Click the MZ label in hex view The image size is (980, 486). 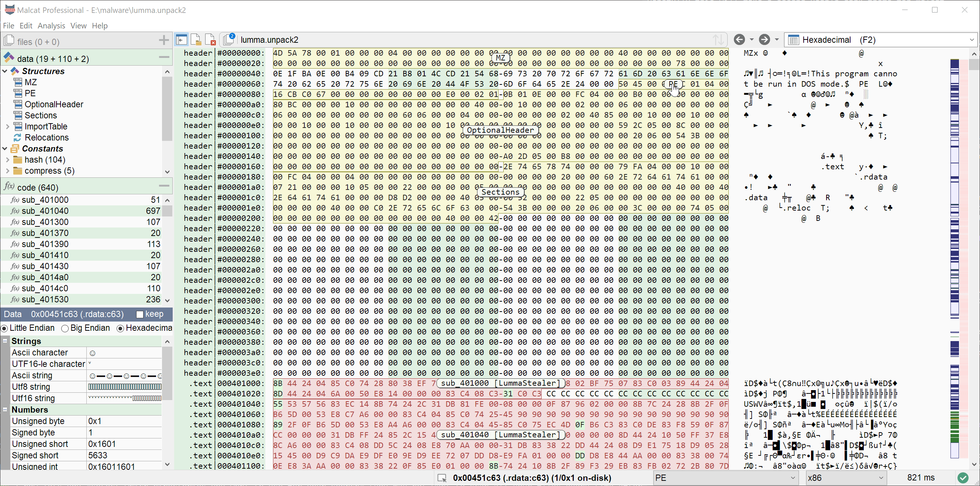pyautogui.click(x=500, y=58)
